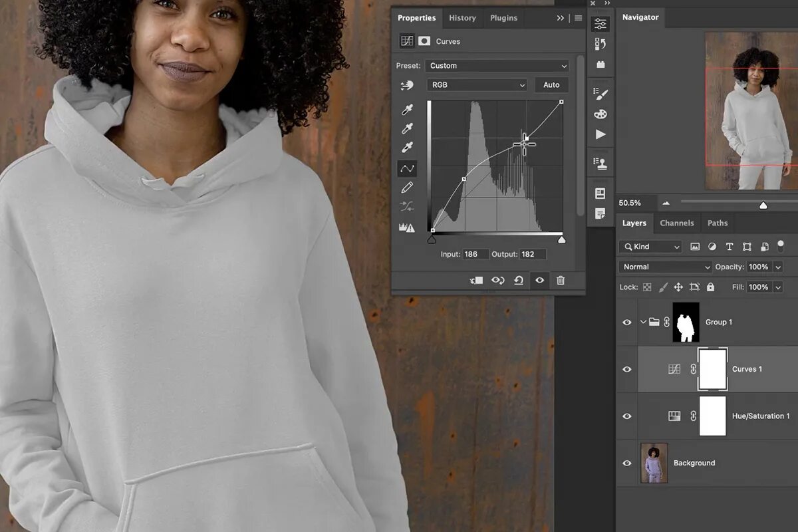Click the Output value field

[x=533, y=255]
